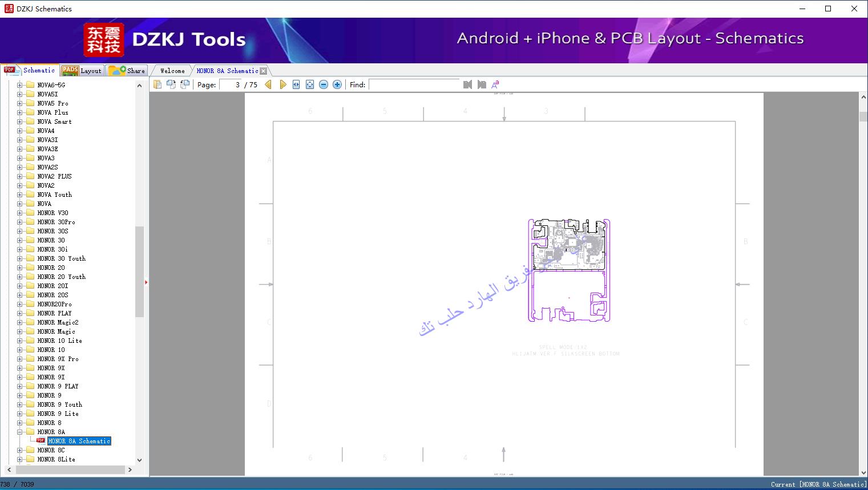Collapse the HONOR 8A folder
This screenshot has height=490, width=868.
pos(19,432)
